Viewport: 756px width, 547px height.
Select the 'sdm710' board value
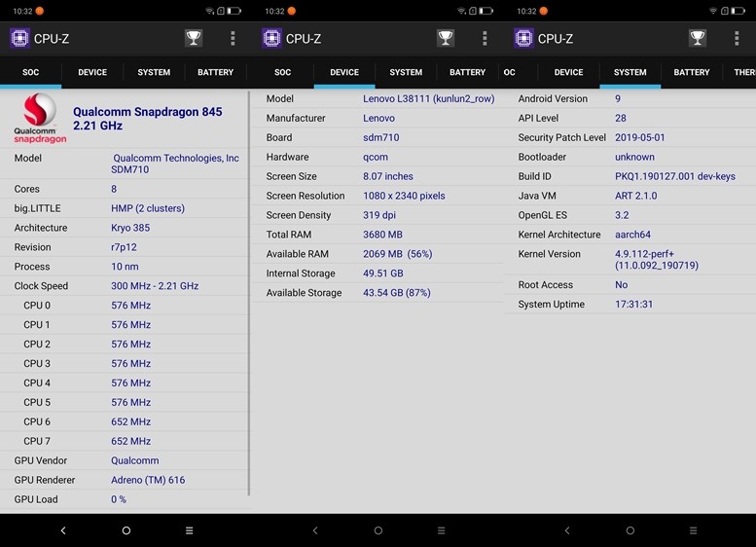pos(380,137)
